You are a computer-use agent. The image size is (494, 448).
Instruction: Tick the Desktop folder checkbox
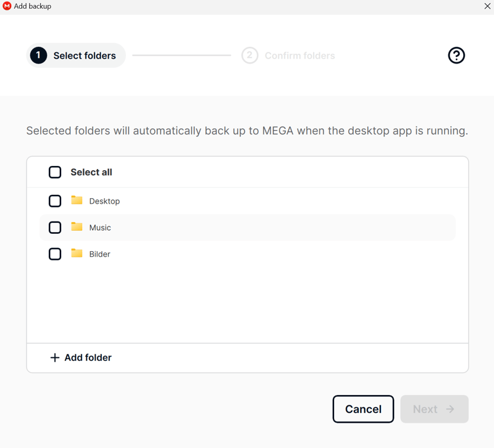(55, 201)
